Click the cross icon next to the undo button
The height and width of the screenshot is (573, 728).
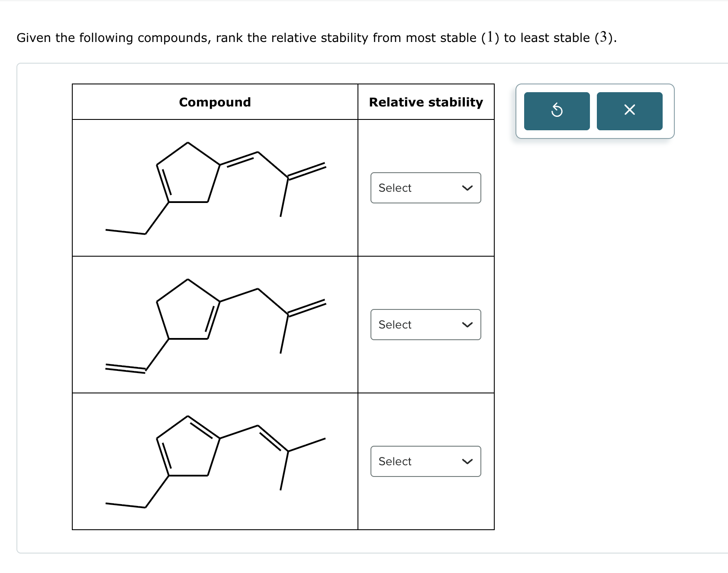click(x=629, y=111)
